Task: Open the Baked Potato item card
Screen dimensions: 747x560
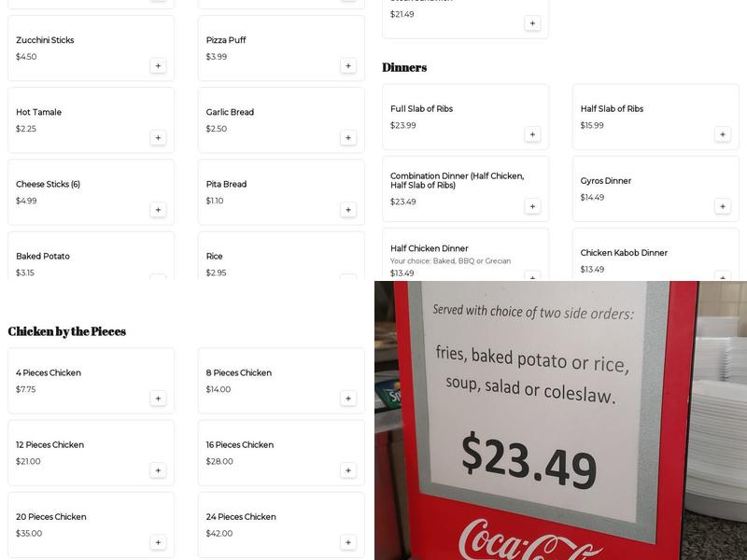Action: click(75, 259)
